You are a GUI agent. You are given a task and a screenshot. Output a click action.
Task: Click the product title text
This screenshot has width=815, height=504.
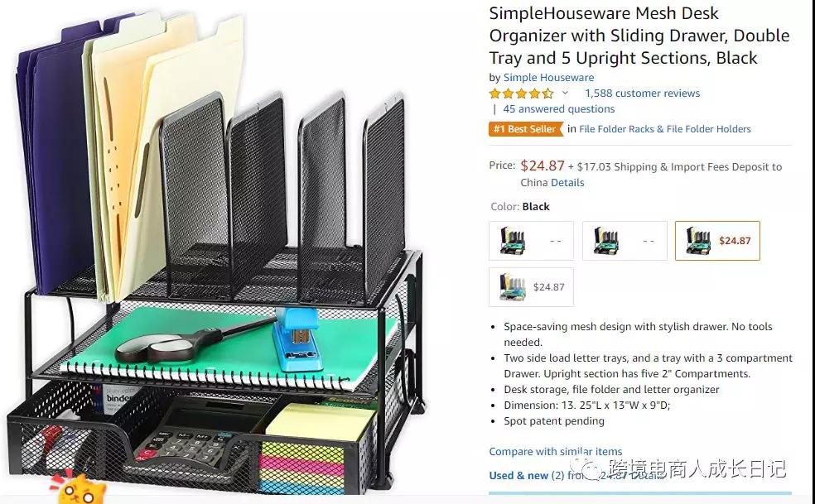[x=639, y=36]
